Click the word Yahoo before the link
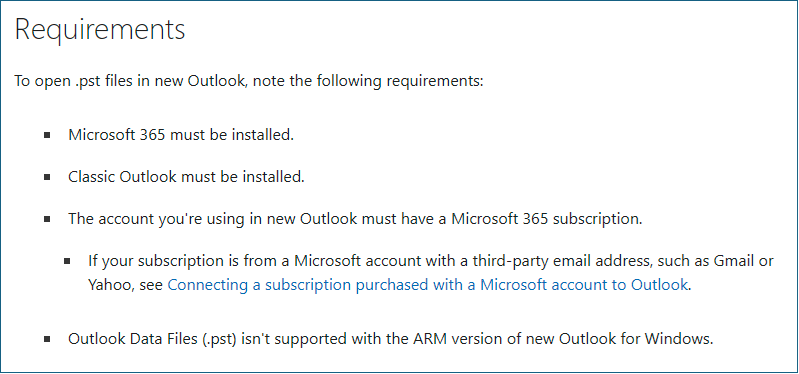The width and height of the screenshot is (799, 374). pyautogui.click(x=110, y=284)
